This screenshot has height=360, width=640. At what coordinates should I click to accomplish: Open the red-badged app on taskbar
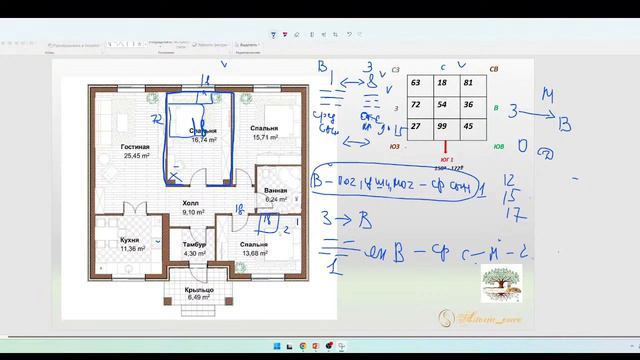tap(329, 346)
